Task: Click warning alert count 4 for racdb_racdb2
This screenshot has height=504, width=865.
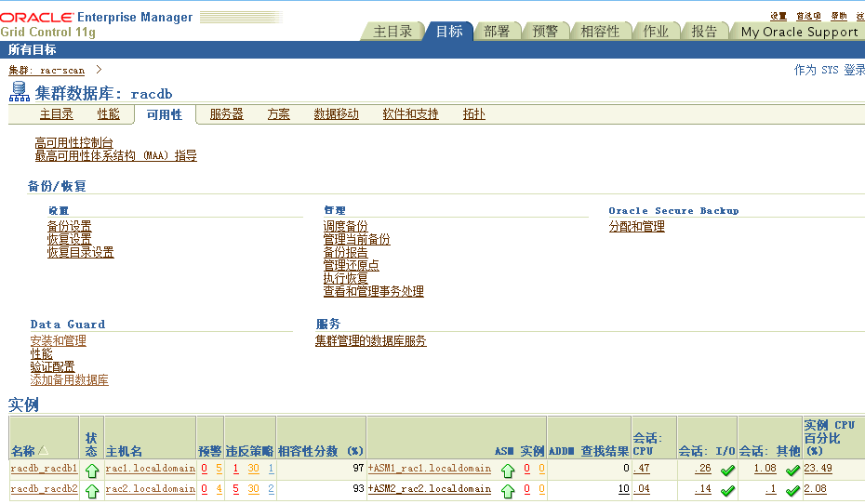Action: click(x=219, y=488)
